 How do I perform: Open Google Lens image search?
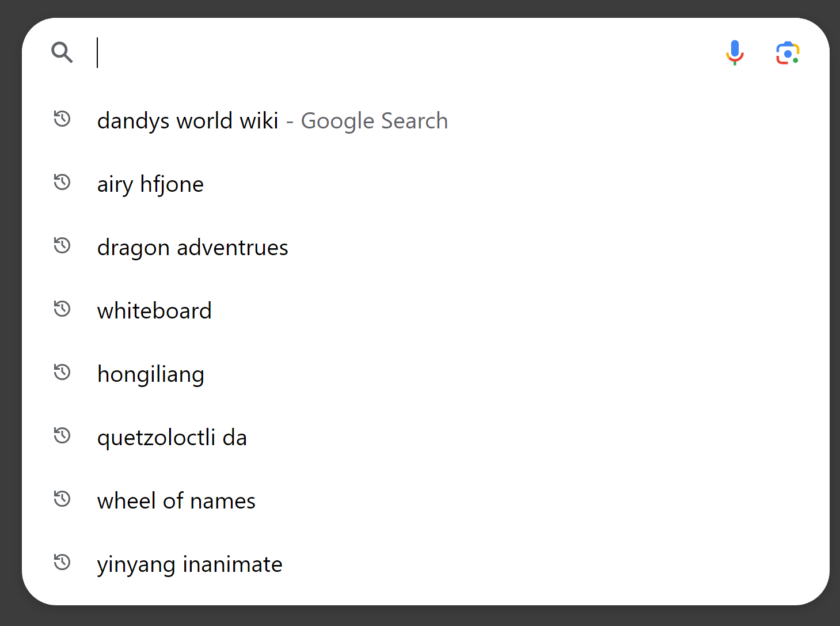coord(787,52)
